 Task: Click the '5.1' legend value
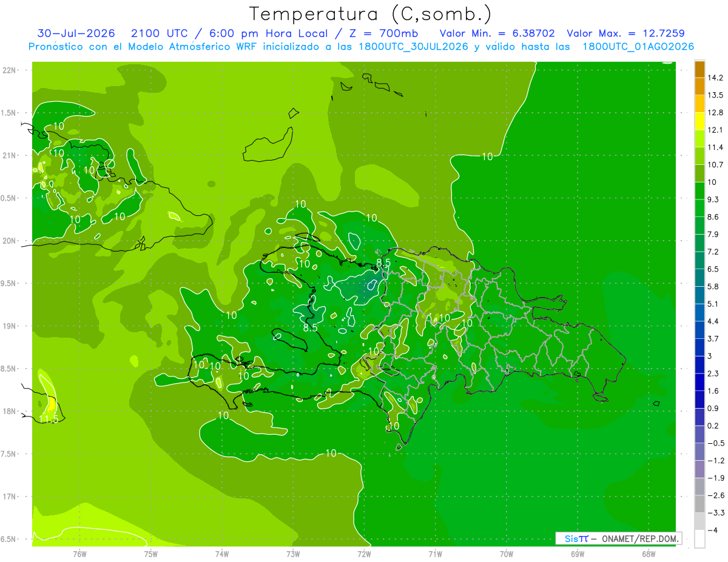[713, 304]
